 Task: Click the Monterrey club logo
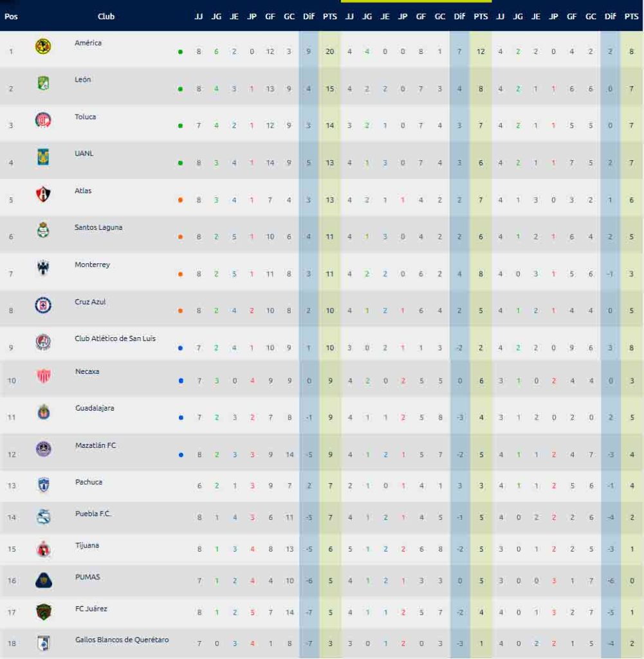pyautogui.click(x=43, y=267)
